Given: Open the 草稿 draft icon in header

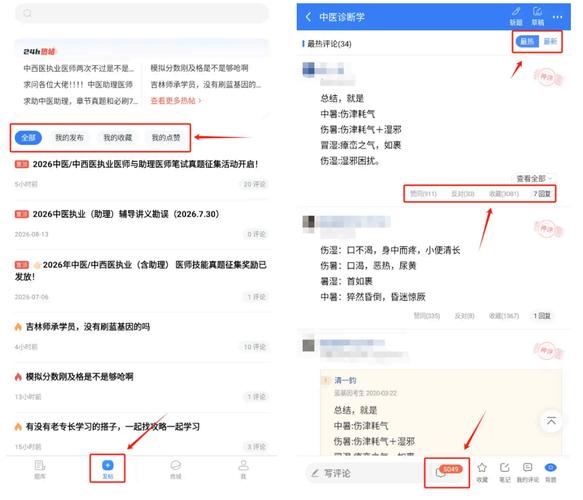Looking at the screenshot, I should pyautogui.click(x=537, y=16).
